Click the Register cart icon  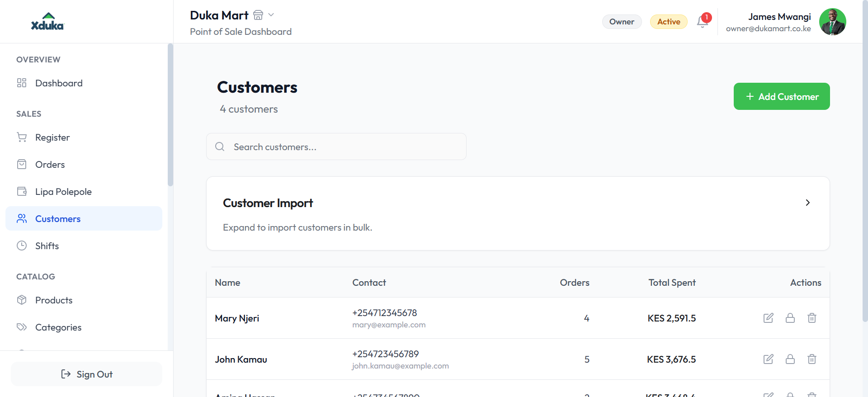(x=22, y=137)
